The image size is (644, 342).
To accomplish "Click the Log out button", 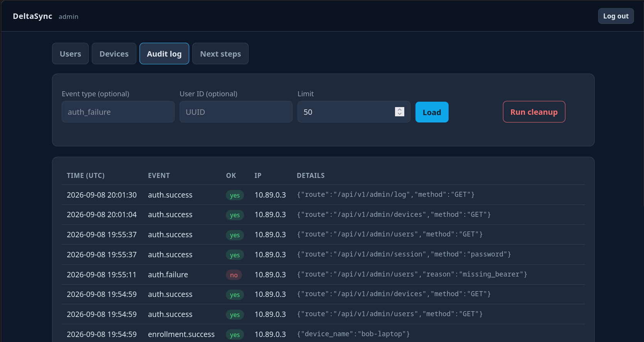I will pos(616,16).
